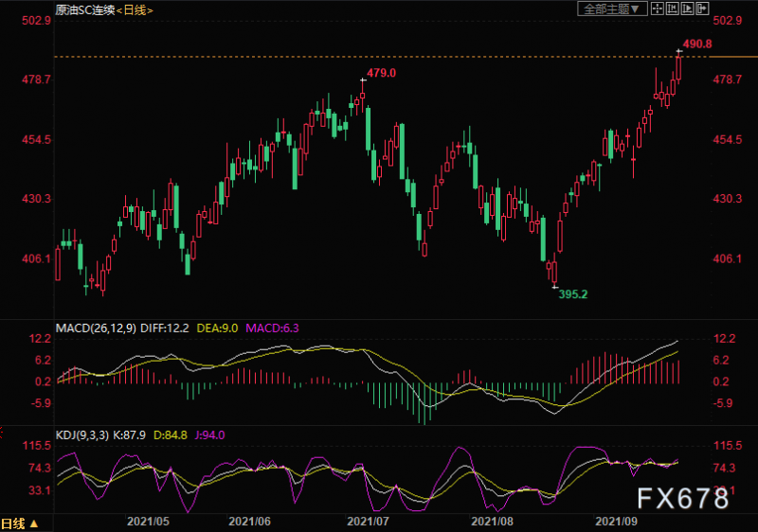
Task: Click the 115.5 label on right KDJ axis
Action: (x=728, y=446)
